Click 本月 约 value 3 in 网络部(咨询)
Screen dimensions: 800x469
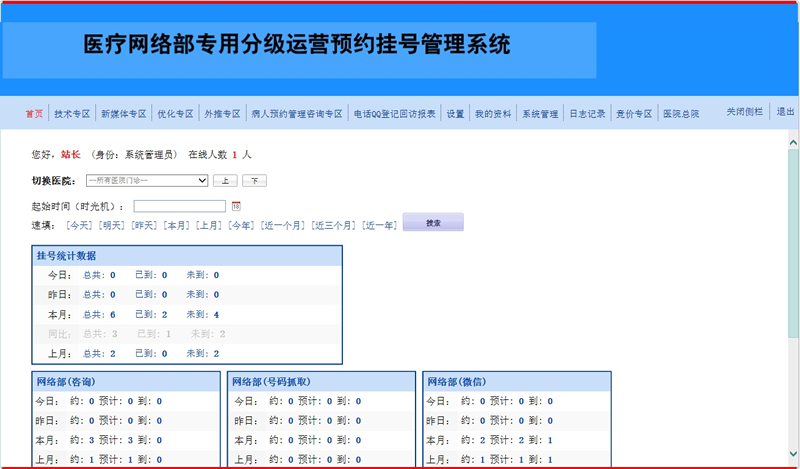92,440
